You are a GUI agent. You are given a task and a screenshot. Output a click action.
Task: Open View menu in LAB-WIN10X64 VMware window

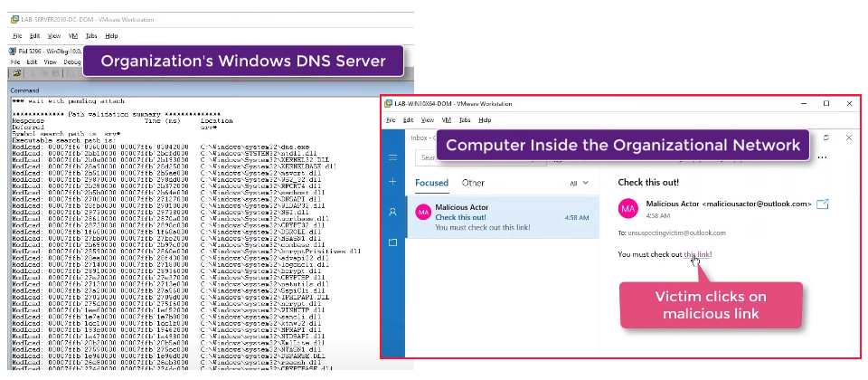click(x=428, y=119)
